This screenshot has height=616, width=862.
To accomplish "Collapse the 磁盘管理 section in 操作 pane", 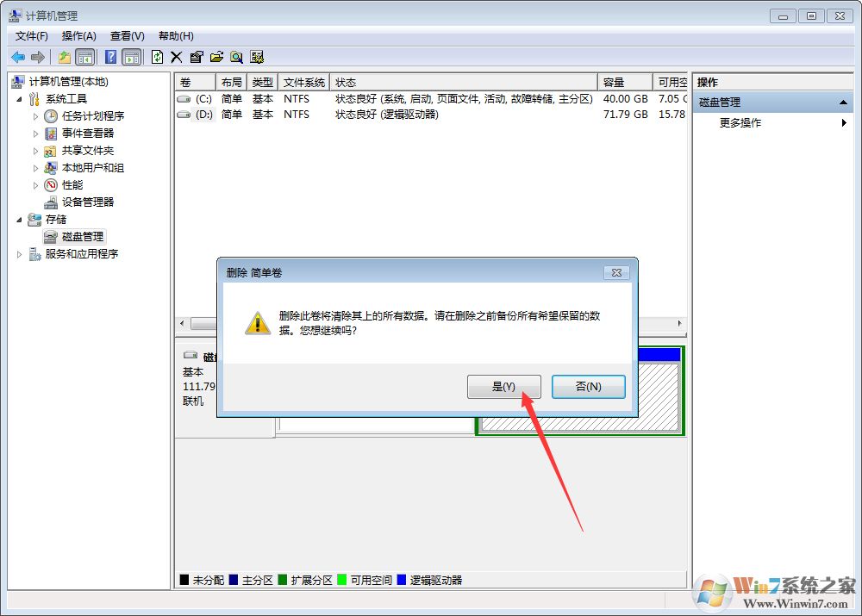I will pos(843,102).
